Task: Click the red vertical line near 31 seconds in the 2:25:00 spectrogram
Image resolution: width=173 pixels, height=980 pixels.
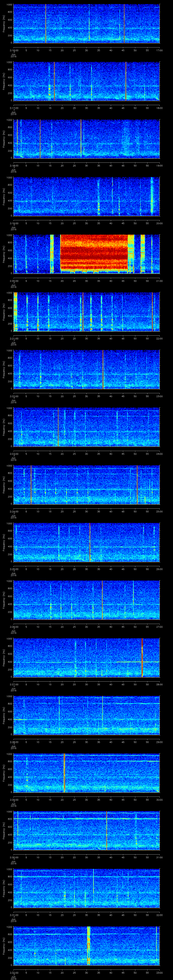Action: click(90, 543)
